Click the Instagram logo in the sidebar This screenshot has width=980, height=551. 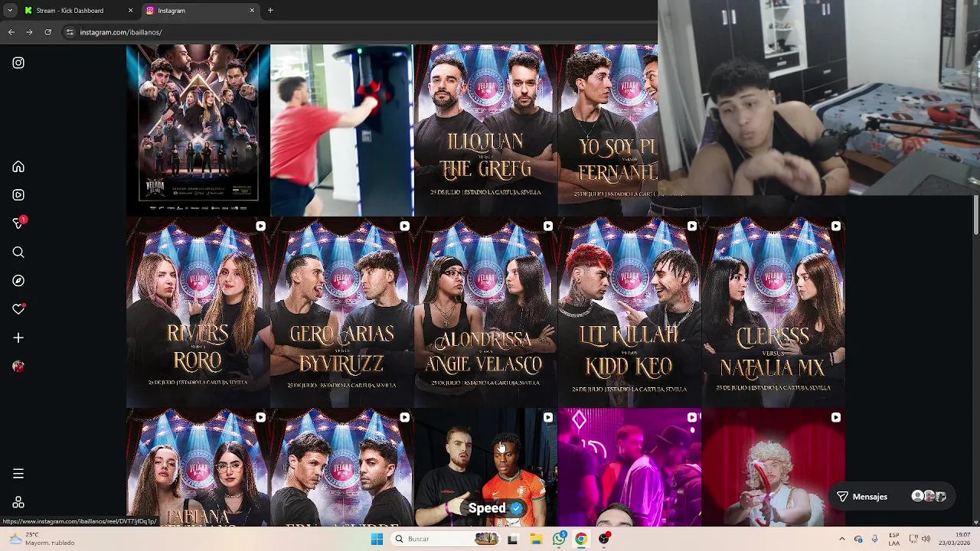pos(18,63)
